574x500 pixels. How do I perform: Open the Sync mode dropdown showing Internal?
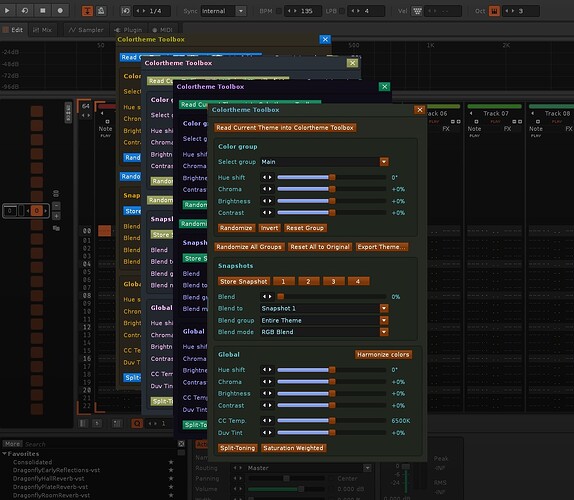pos(223,11)
